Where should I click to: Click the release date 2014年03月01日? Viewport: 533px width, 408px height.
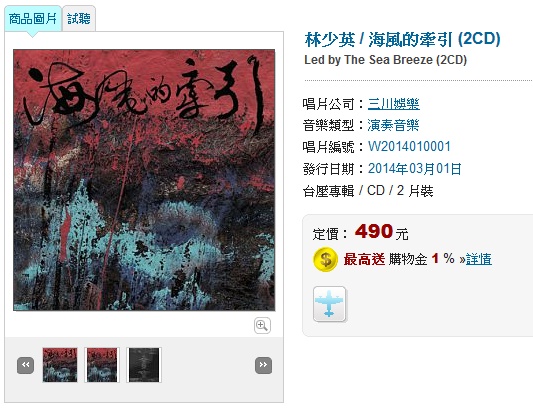point(415,169)
